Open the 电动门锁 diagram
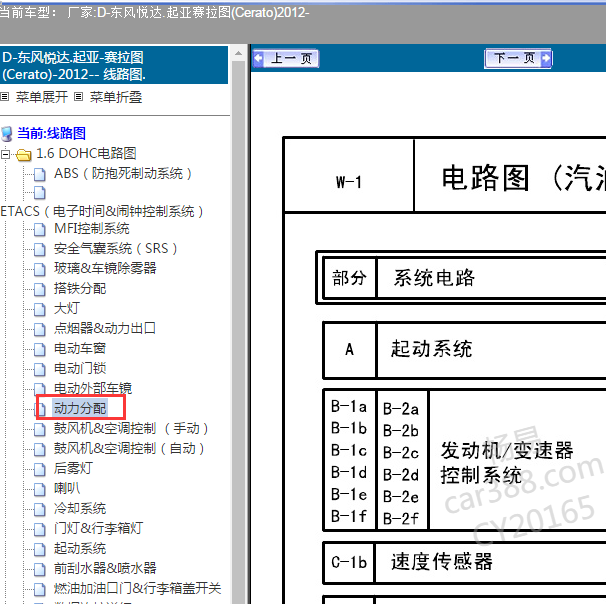Screen dimensions: 606x604 pyautogui.click(x=80, y=368)
